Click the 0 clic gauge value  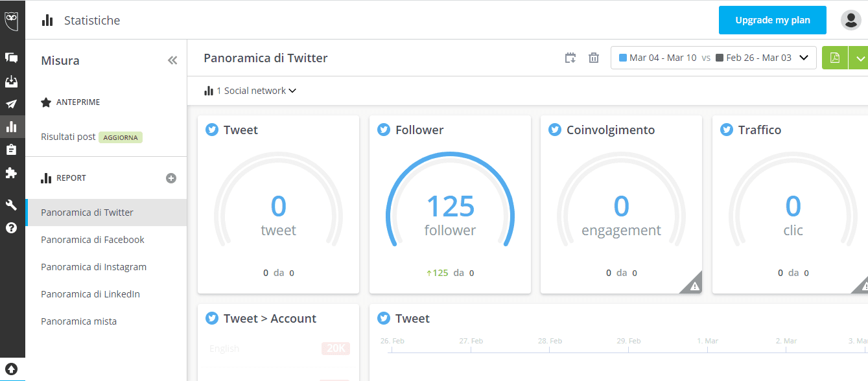[x=793, y=206]
